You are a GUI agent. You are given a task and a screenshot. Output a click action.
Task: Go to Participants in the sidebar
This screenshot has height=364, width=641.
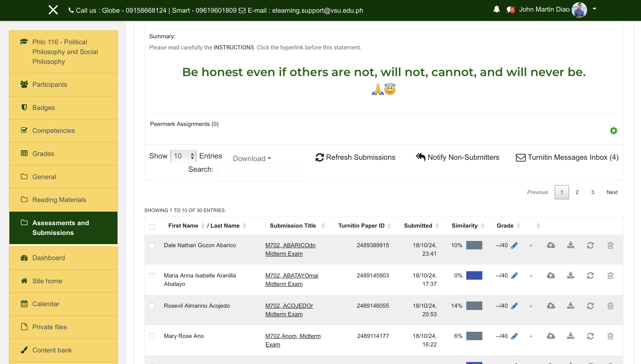(49, 85)
